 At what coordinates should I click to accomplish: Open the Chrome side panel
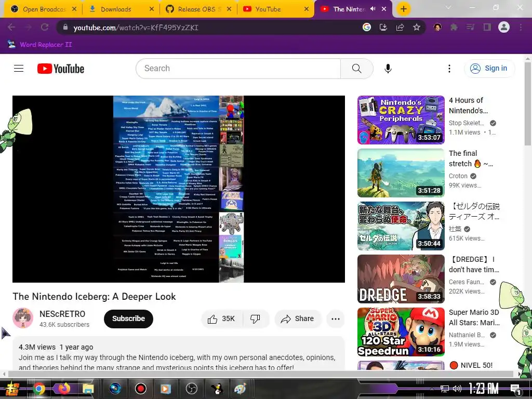tap(487, 27)
